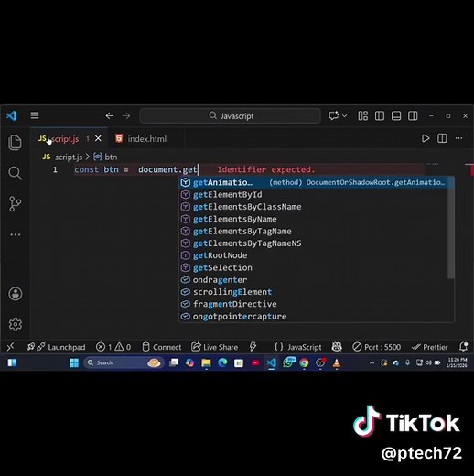
Task: Open the Source Control view
Action: click(x=15, y=203)
